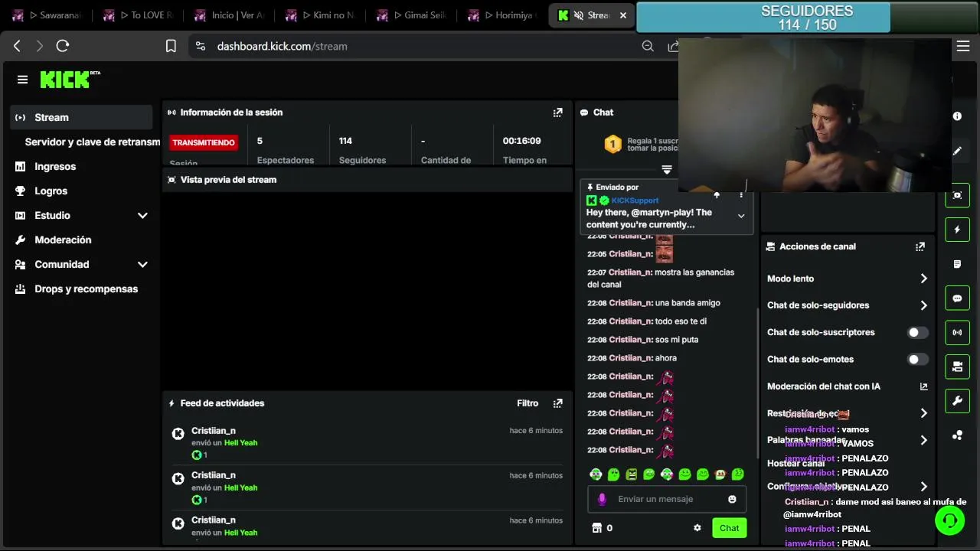Image resolution: width=980 pixels, height=551 pixels.
Task: Pop out Feed de actividades panel
Action: click(557, 403)
